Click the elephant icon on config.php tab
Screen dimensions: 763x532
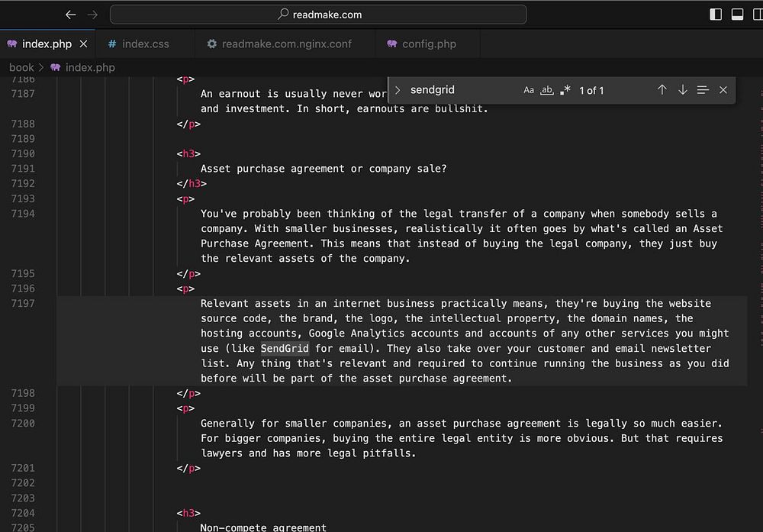(x=391, y=44)
